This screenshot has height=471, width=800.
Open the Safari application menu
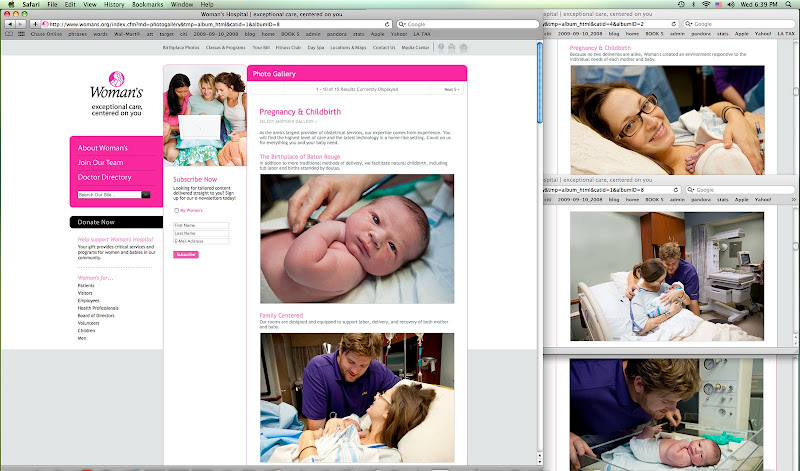pos(31,4)
